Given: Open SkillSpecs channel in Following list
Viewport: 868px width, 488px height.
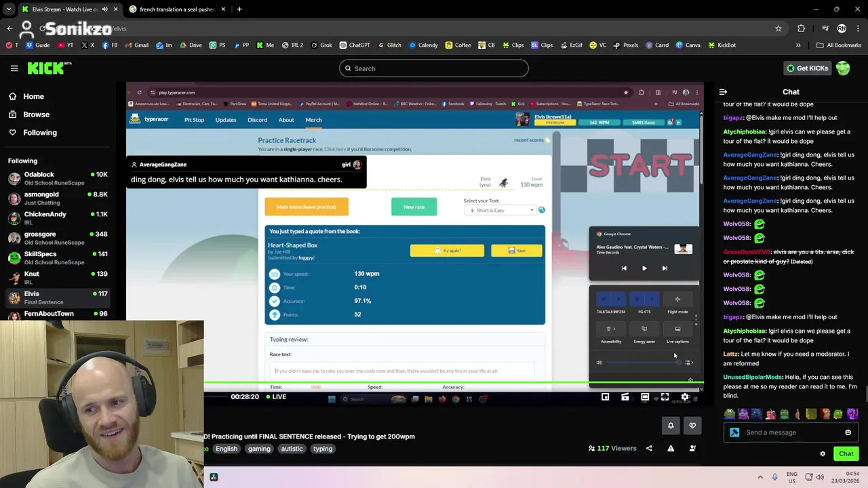Looking at the screenshot, I should click(x=58, y=258).
